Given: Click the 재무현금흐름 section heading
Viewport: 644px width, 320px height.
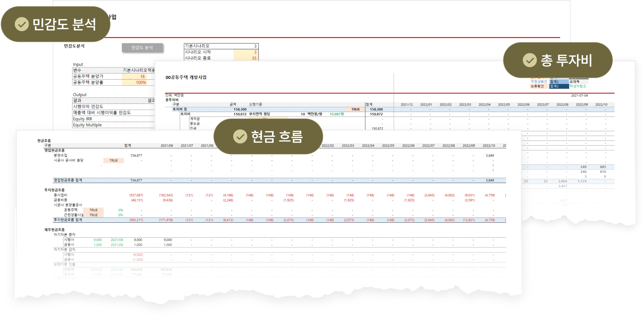Looking at the screenshot, I should tap(54, 230).
